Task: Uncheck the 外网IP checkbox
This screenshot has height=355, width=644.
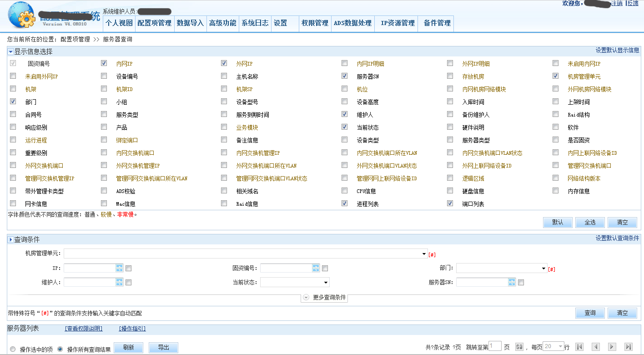Action: [224, 63]
